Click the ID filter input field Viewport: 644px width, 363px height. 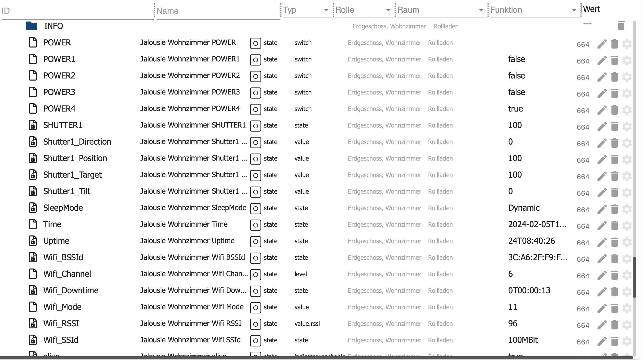pyautogui.click(x=77, y=11)
